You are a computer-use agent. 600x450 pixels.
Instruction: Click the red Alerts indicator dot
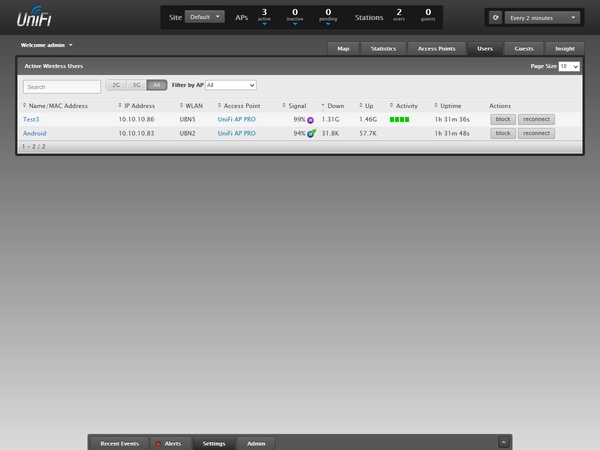[x=158, y=444]
